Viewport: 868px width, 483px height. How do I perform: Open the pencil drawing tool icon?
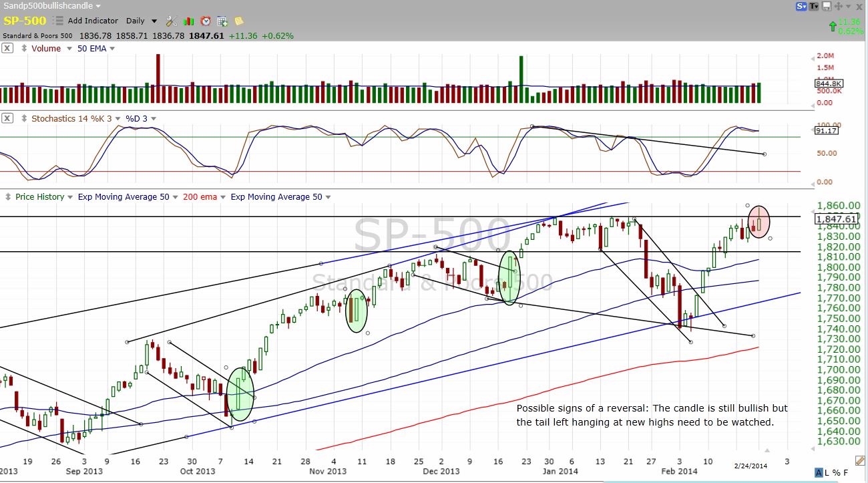point(860,460)
